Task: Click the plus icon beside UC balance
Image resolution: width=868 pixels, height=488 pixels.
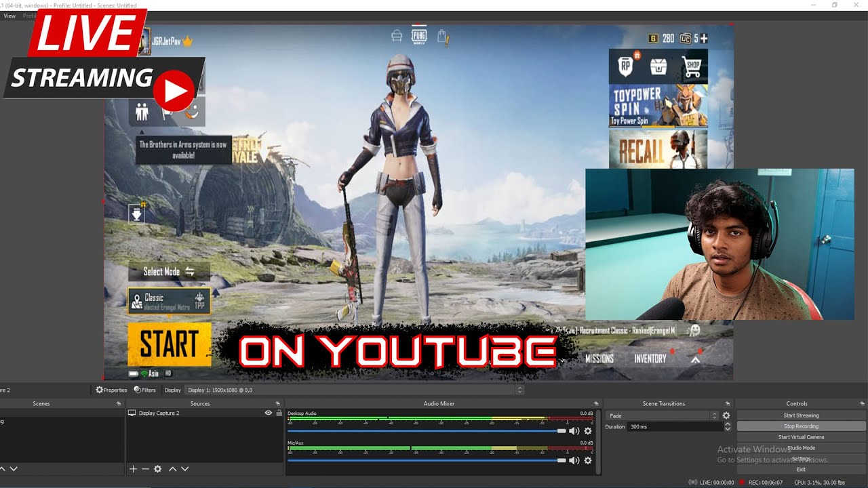Action: 704,38
